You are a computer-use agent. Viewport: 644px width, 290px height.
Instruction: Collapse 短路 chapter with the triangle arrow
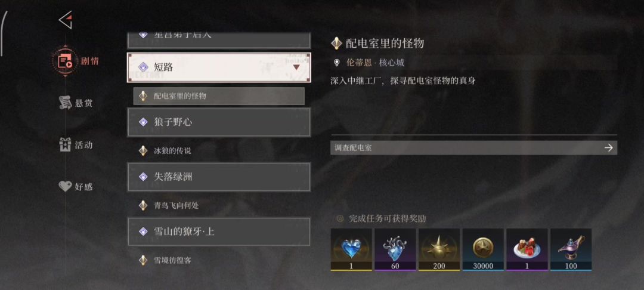click(296, 67)
